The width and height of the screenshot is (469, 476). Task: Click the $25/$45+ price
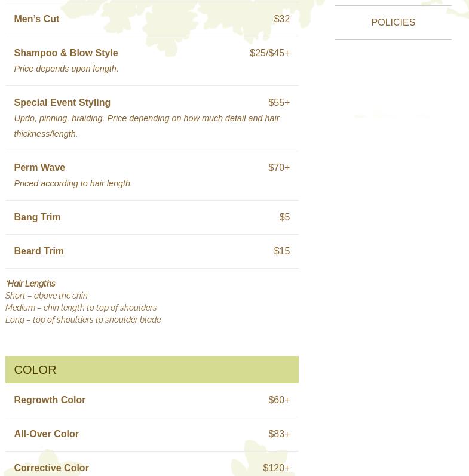[269, 53]
